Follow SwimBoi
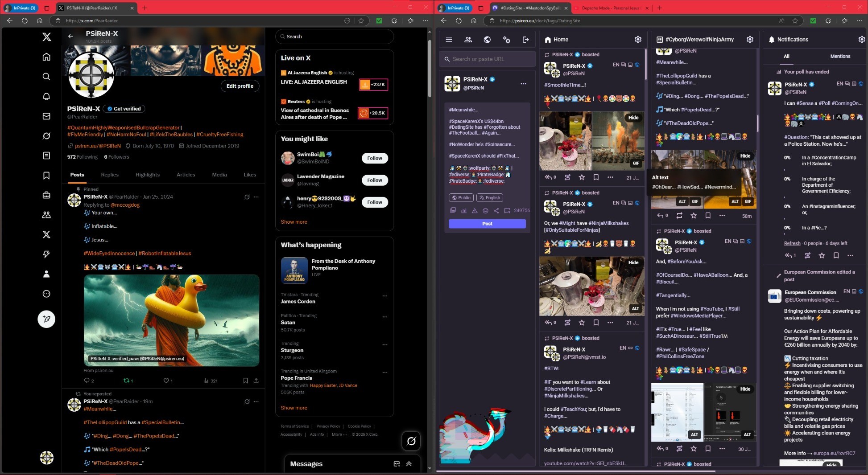868x475 pixels. pyautogui.click(x=375, y=158)
